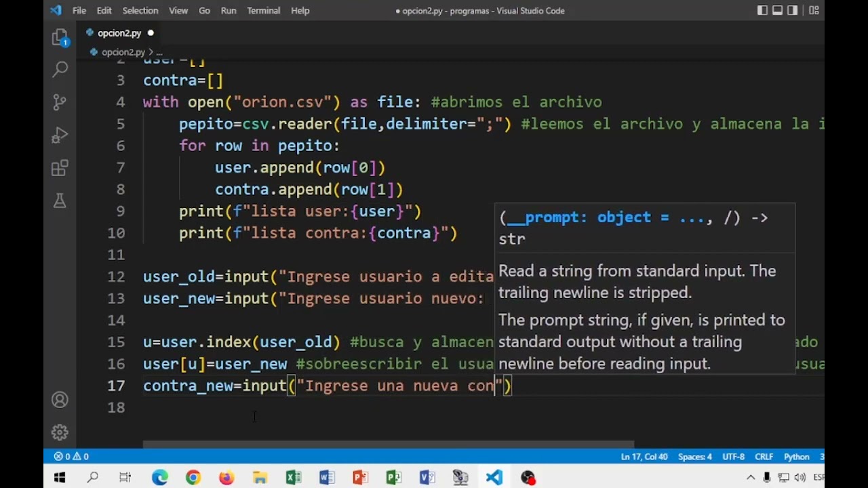The width and height of the screenshot is (868, 488).
Task: Select the opcion2.py editor tab
Action: coord(119,33)
